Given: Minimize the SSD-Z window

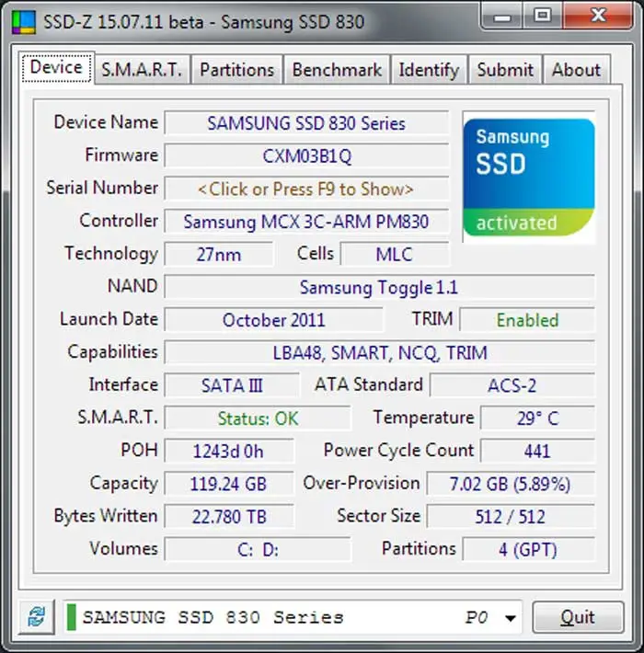Looking at the screenshot, I should click(x=502, y=16).
